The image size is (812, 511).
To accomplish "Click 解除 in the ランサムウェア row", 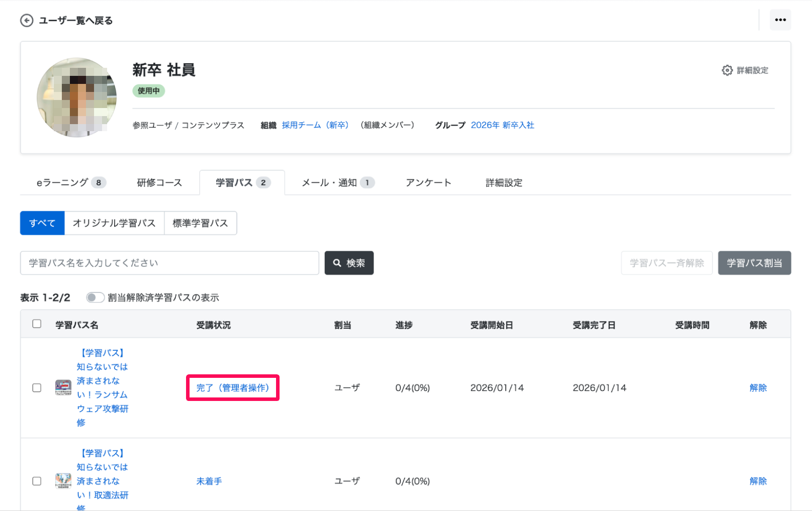I will pos(758,388).
